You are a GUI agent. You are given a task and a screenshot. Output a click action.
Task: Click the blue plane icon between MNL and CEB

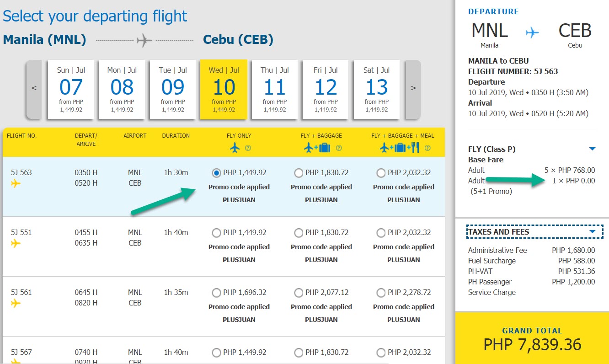click(x=532, y=32)
